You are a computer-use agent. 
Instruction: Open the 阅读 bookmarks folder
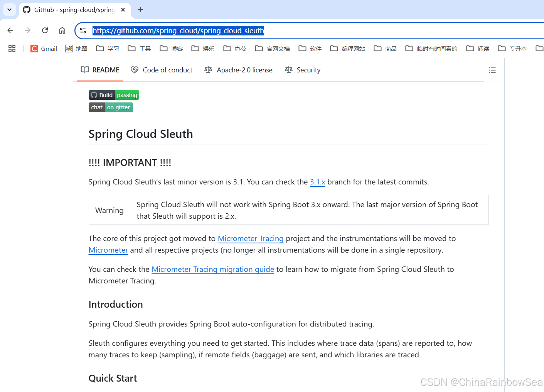[477, 49]
